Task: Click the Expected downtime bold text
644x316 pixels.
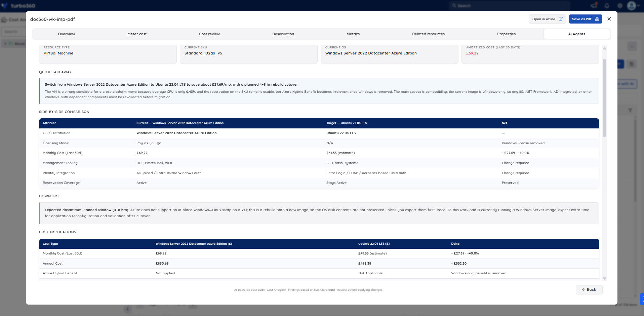Action: tap(87, 210)
